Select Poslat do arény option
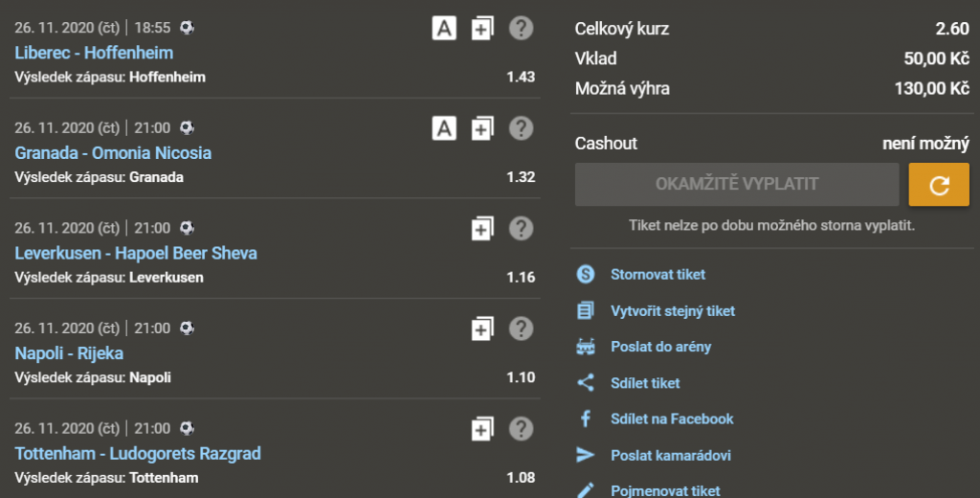Image resolution: width=980 pixels, height=498 pixels. click(660, 347)
